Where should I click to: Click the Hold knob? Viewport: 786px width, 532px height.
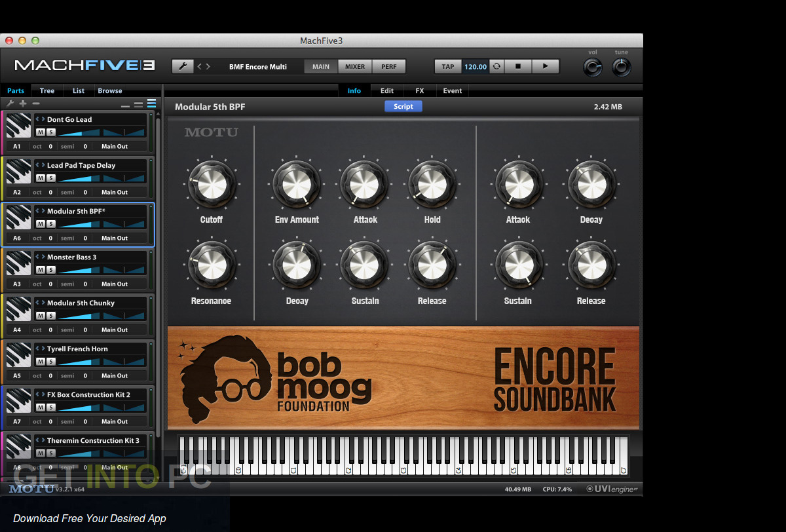tap(432, 185)
